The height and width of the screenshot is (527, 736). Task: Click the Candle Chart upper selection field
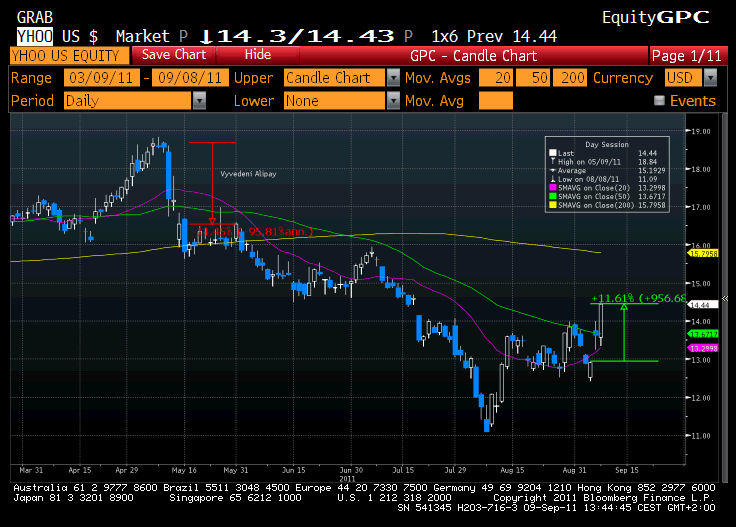point(334,78)
